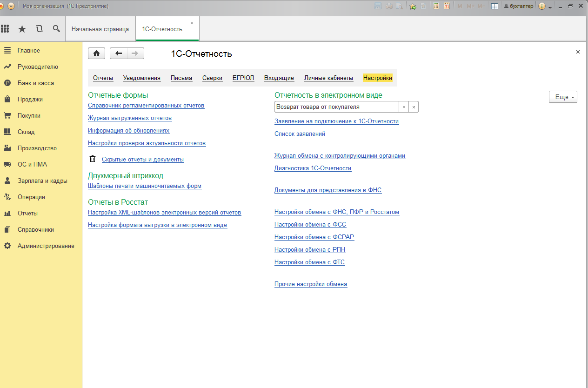The width and height of the screenshot is (588, 388).
Task: Open the History scroll icon
Action: [39, 29]
